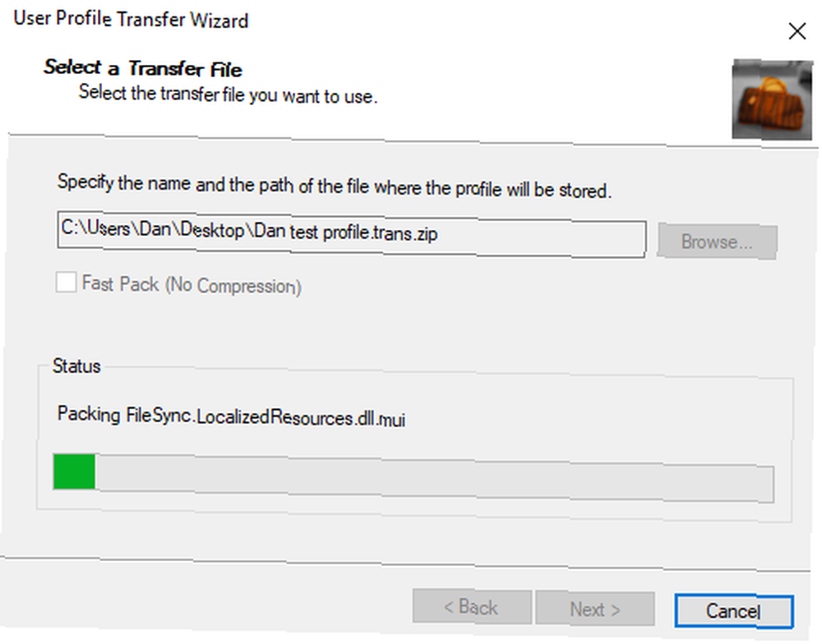822x644 pixels.
Task: Click the green filled portion of the progress bar
Action: [74, 471]
